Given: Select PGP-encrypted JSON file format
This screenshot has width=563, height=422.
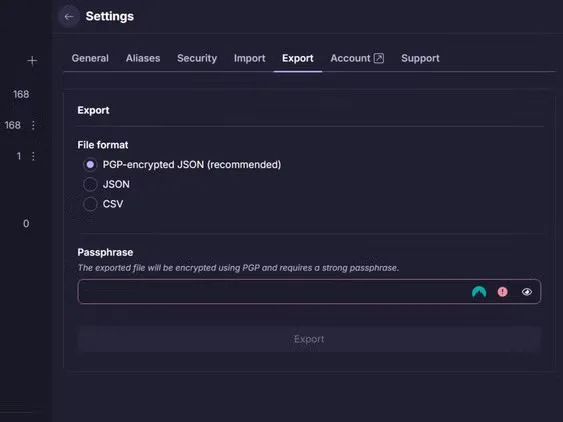Looking at the screenshot, I should pos(90,164).
